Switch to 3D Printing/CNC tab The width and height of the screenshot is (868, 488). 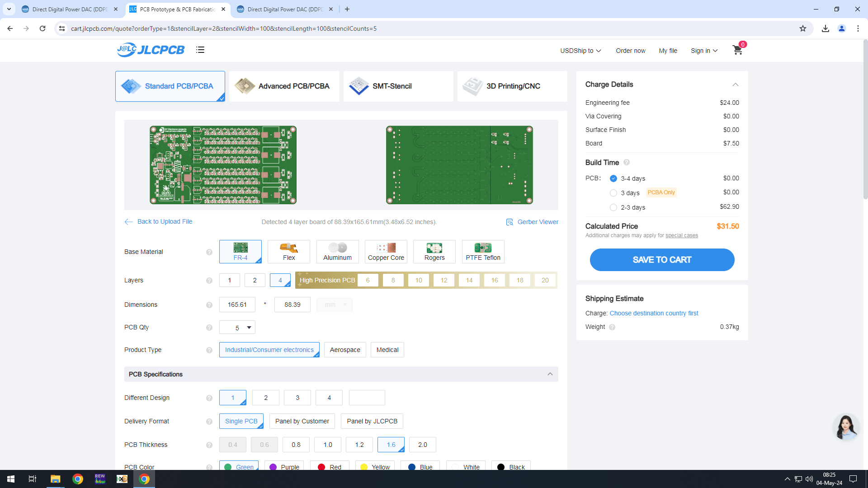(512, 86)
